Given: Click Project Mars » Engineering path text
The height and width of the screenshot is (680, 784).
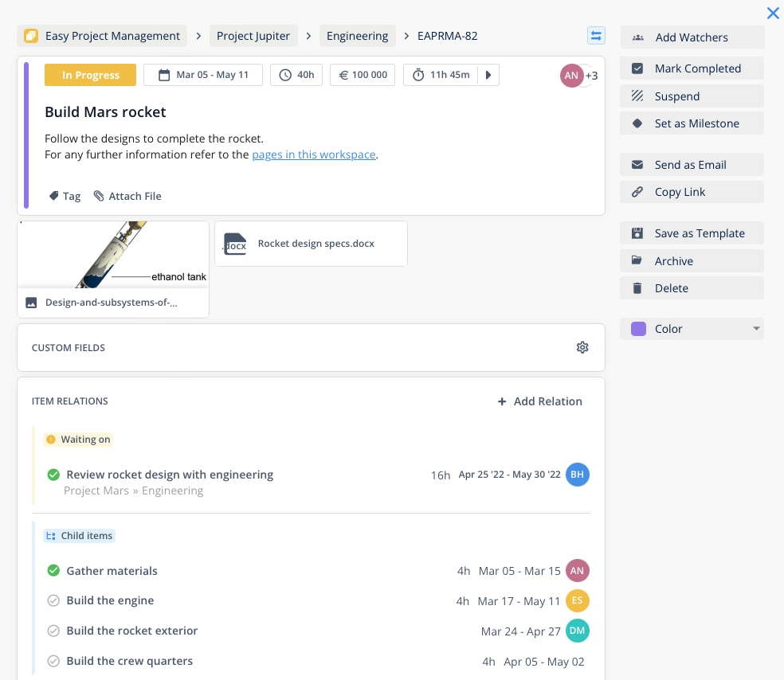Looking at the screenshot, I should point(134,490).
